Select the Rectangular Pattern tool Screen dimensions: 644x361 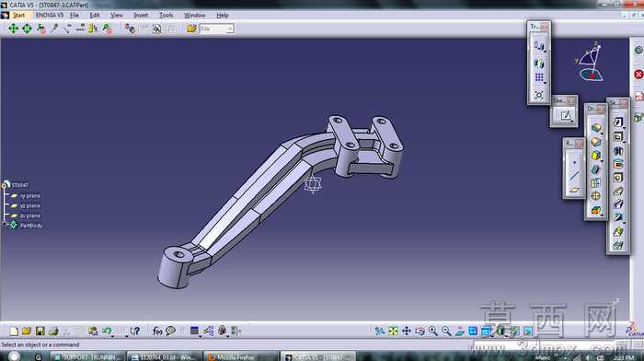539,77
